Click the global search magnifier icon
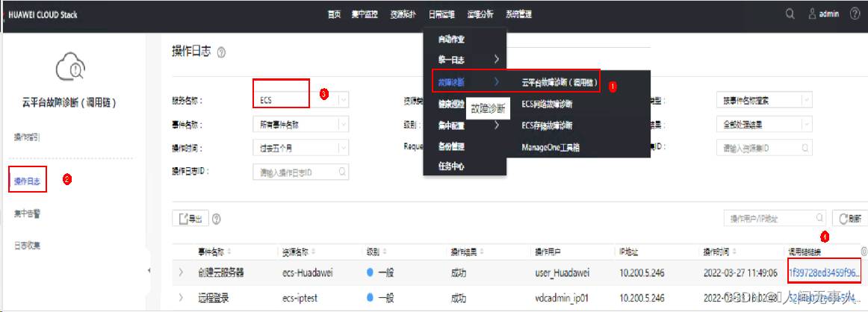868x312 pixels. (790, 14)
